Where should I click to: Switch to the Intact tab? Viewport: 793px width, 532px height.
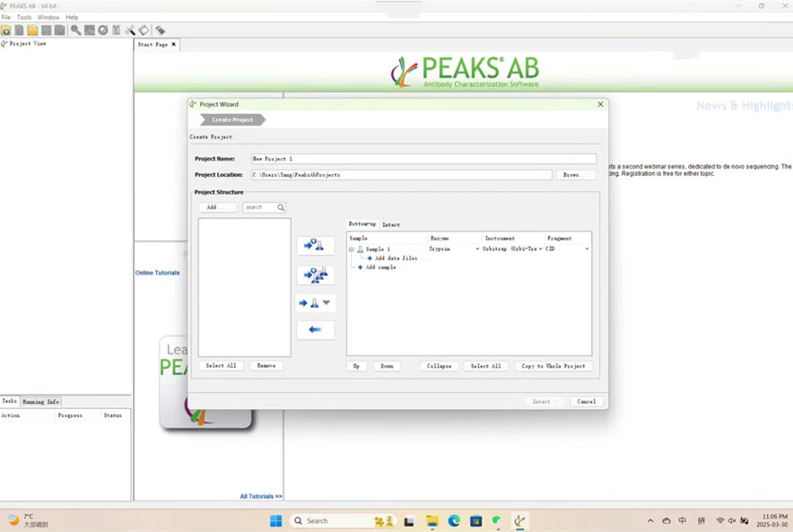click(x=391, y=224)
